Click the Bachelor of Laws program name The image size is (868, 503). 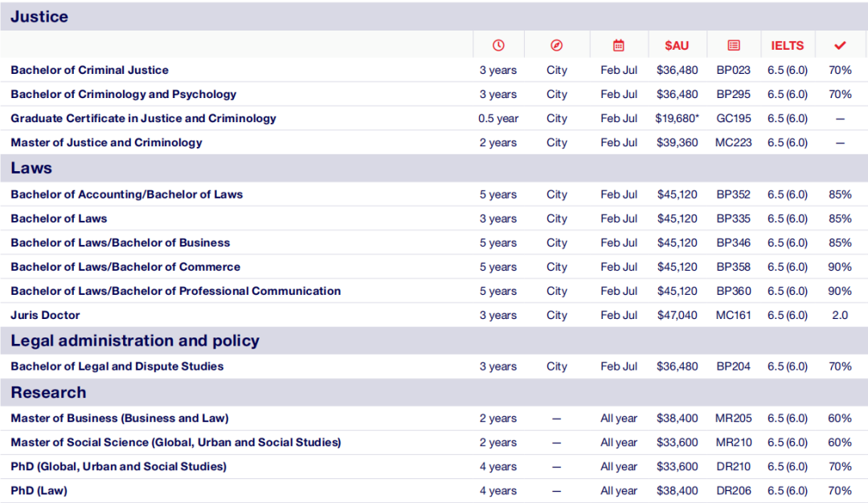coord(59,219)
